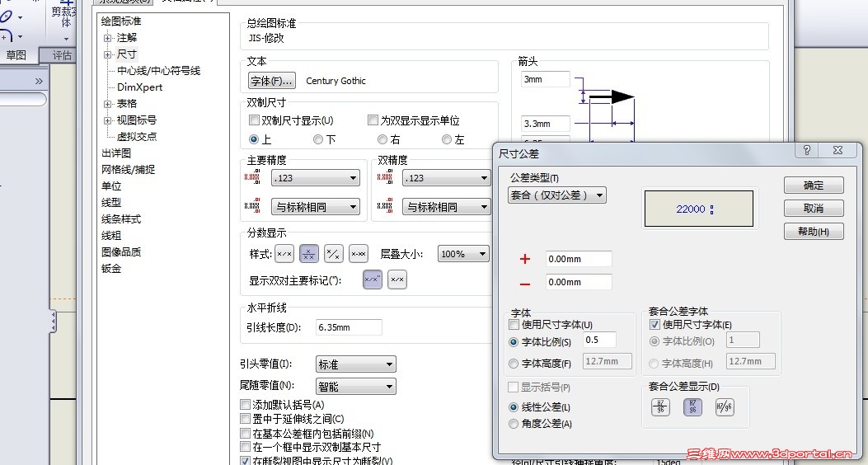Choose the x/x no-prime-mark display icon
This screenshot has width=868, height=465.
point(397,279)
